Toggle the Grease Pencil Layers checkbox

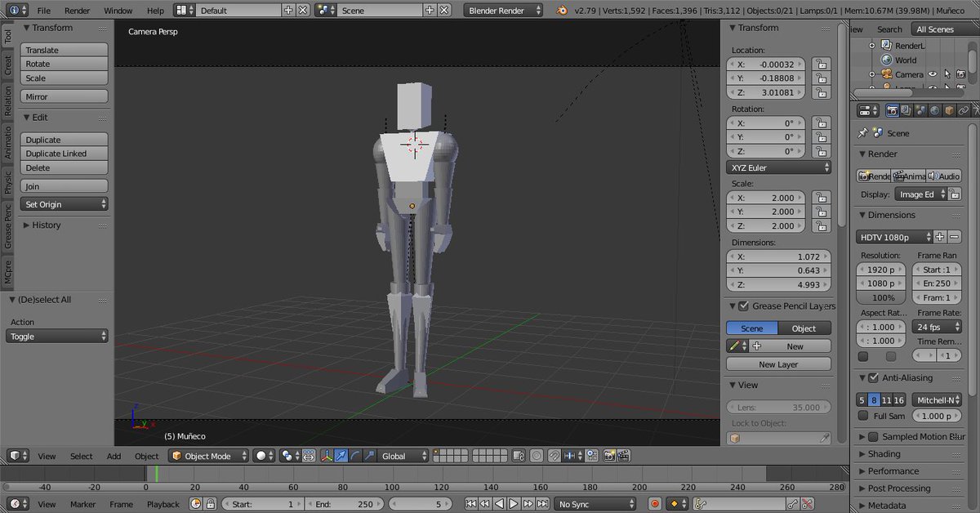(743, 306)
